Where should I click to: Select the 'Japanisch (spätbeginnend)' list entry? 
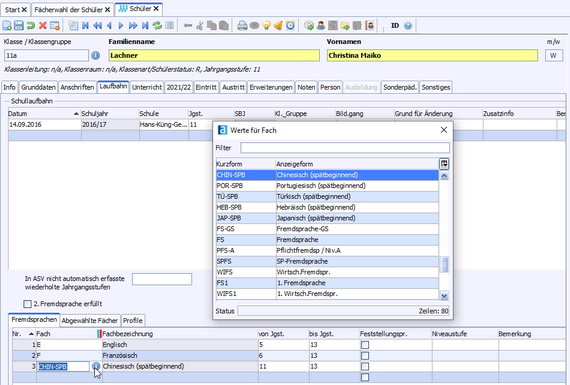click(327, 218)
